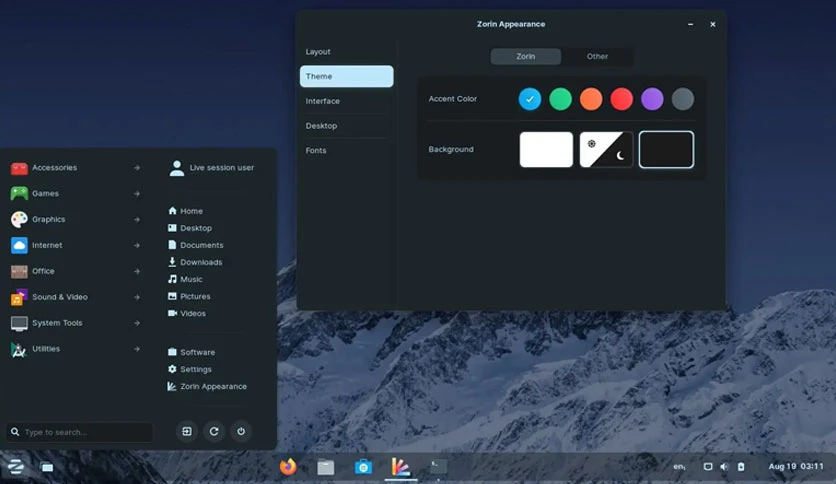Choose the red accent color
The height and width of the screenshot is (484, 836).
pyautogui.click(x=622, y=99)
